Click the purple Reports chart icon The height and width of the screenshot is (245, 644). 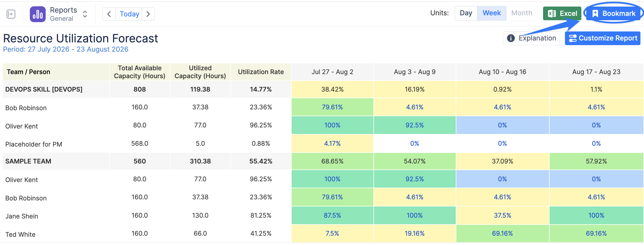click(38, 14)
